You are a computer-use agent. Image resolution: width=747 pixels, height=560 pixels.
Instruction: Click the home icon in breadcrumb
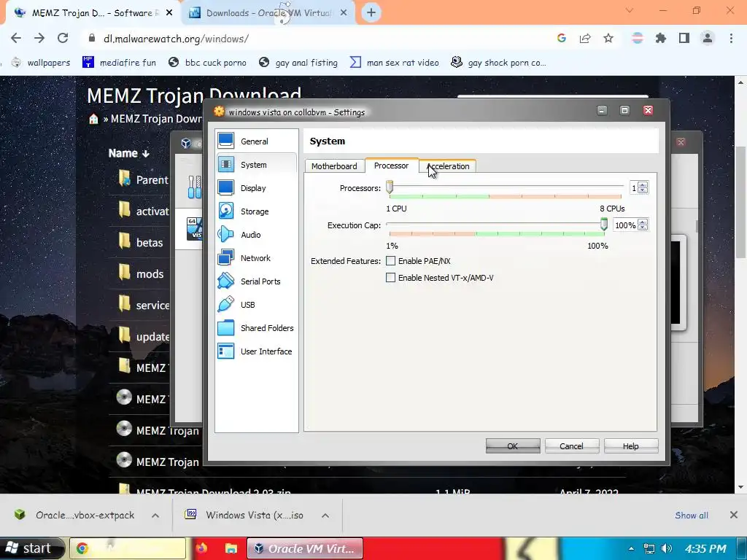(93, 119)
